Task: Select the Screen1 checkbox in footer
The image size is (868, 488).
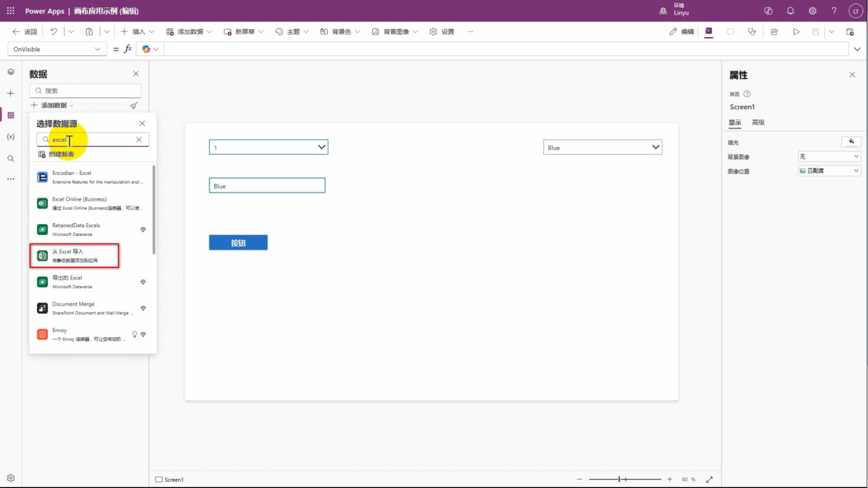Action: point(159,479)
